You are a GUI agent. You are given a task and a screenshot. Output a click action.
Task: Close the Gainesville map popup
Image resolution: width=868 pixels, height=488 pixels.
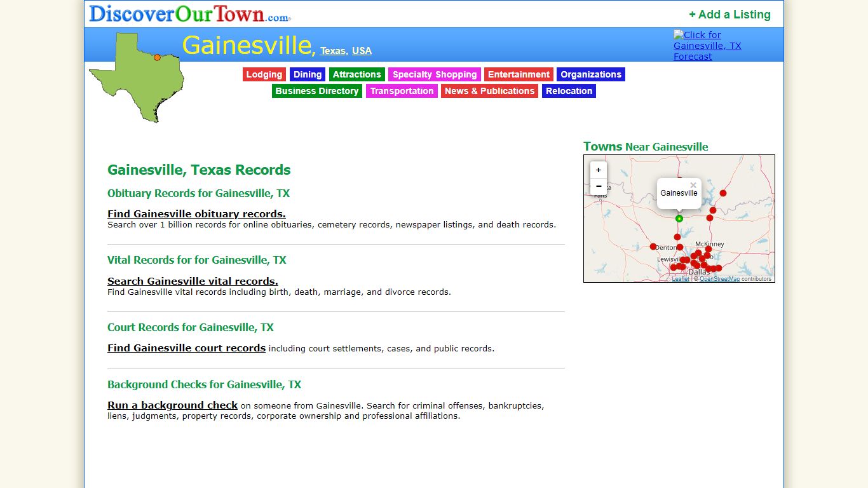pyautogui.click(x=693, y=186)
